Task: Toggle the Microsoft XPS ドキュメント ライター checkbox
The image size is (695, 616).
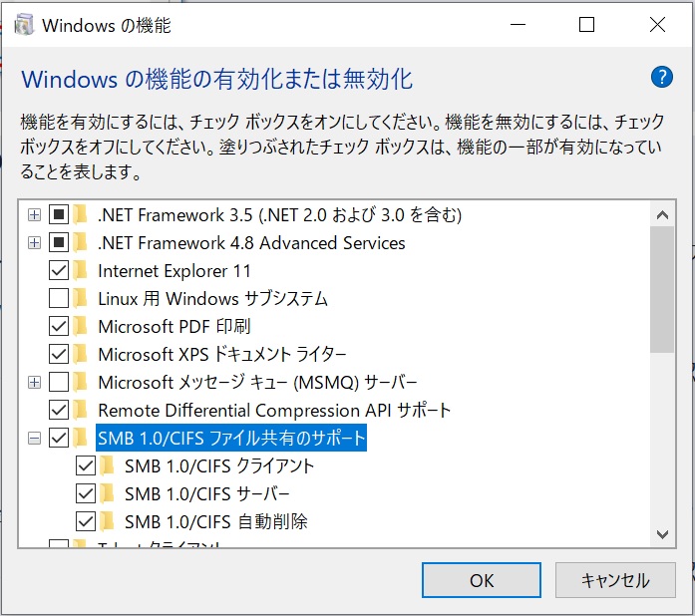Action: [x=59, y=354]
